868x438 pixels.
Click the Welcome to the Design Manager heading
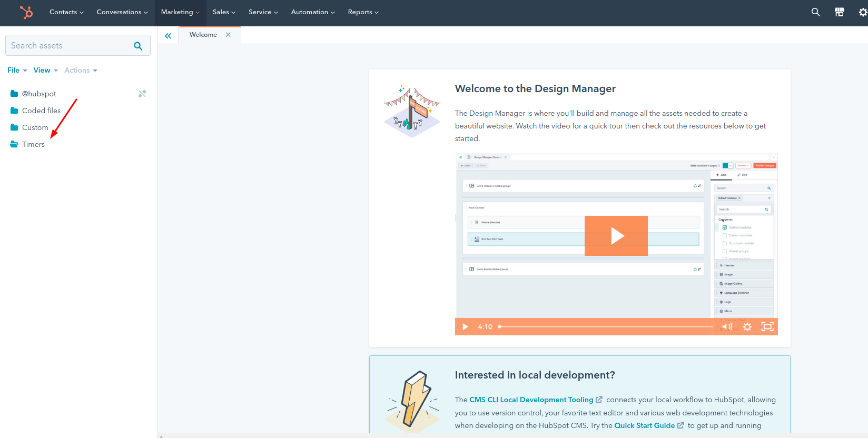tap(535, 88)
